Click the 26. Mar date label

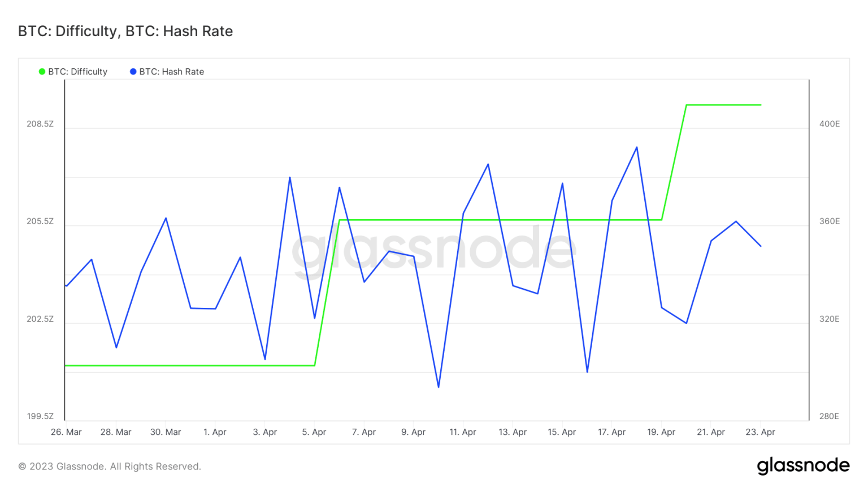point(66,432)
